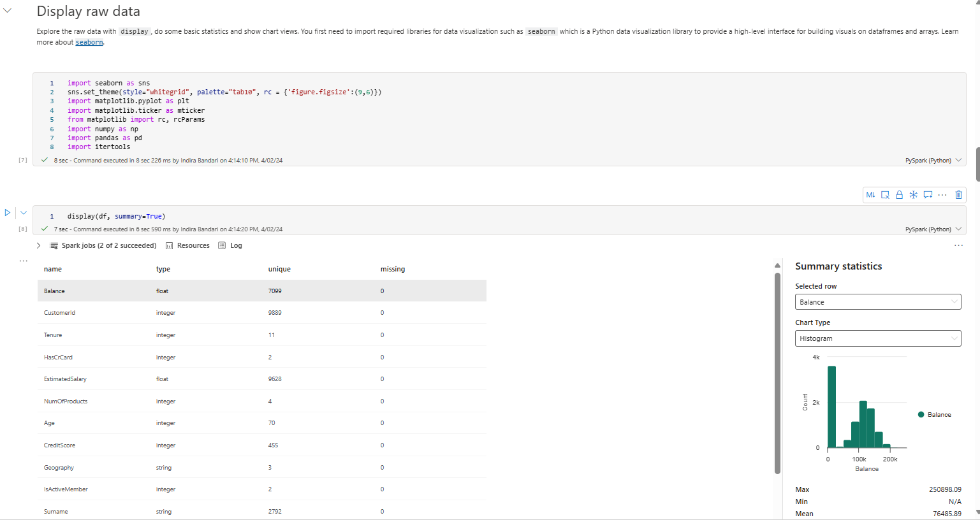Open the Resources tab
This screenshot has width=980, height=520.
[187, 245]
